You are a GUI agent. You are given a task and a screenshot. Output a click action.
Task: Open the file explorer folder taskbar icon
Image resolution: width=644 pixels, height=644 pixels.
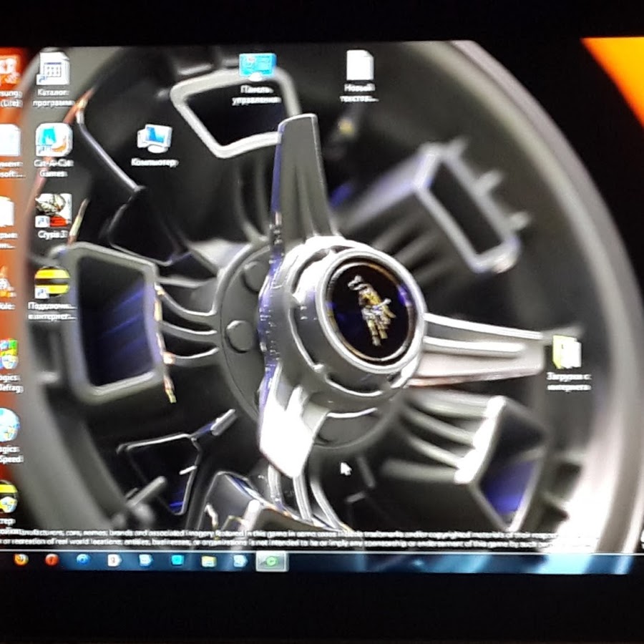pyautogui.click(x=208, y=561)
